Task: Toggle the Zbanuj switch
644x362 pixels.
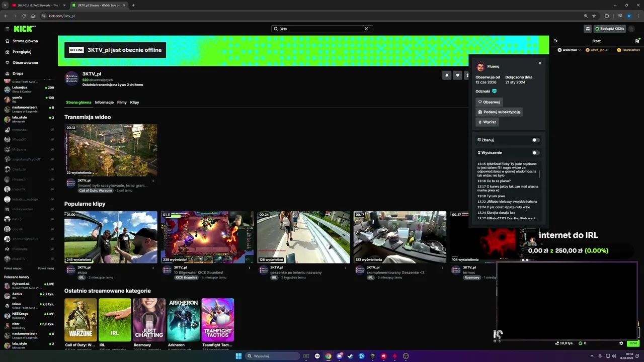Action: 536,140
